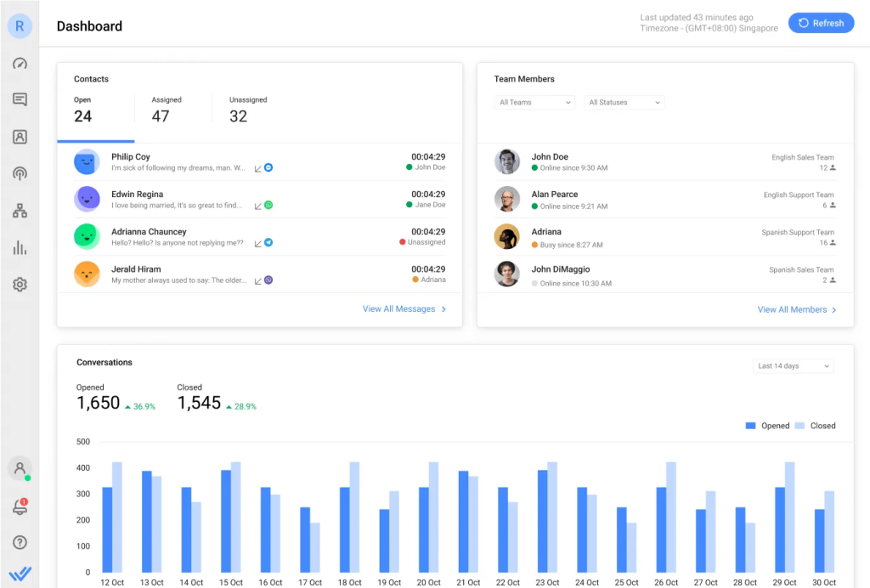Open the notifications bell icon
The width and height of the screenshot is (870, 588).
(x=20, y=507)
